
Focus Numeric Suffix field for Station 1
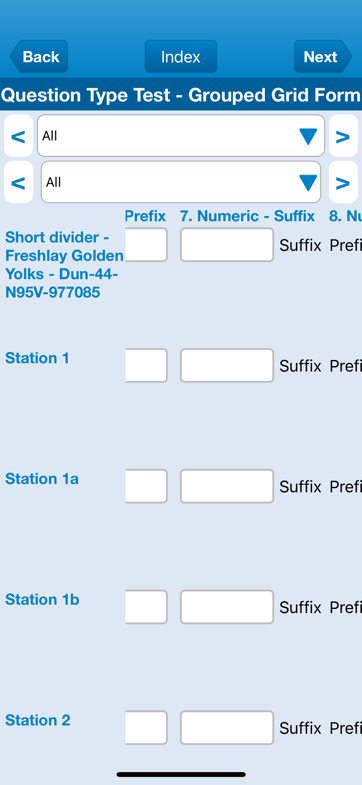coord(227,365)
